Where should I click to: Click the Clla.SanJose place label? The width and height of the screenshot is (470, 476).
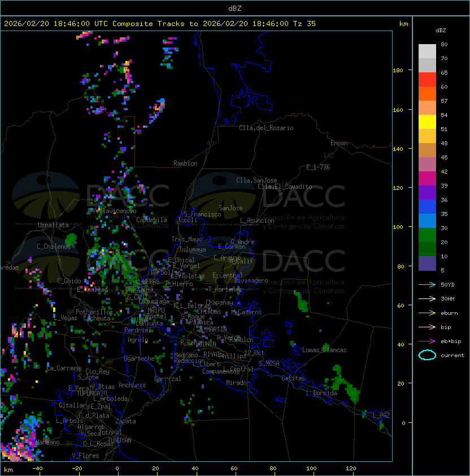click(x=256, y=180)
